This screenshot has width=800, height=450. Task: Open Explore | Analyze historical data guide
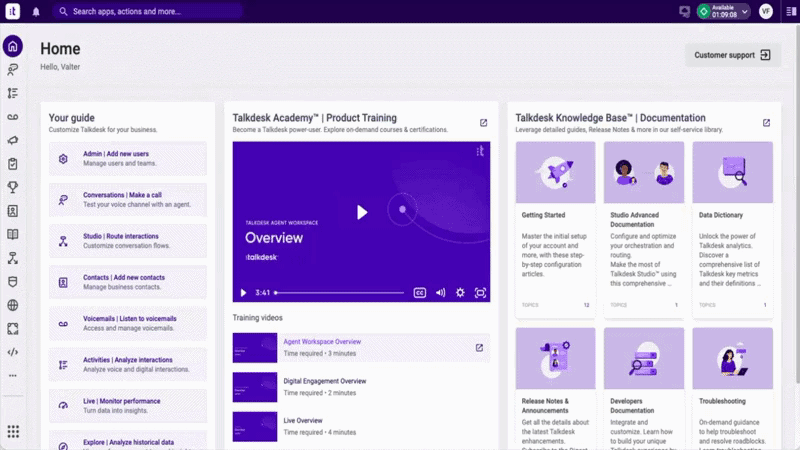[128, 440]
